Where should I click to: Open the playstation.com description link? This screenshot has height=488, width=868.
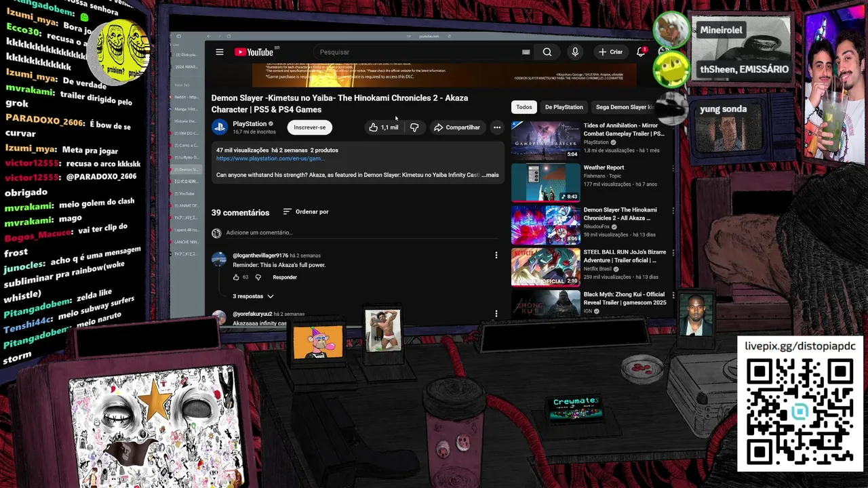coord(270,159)
